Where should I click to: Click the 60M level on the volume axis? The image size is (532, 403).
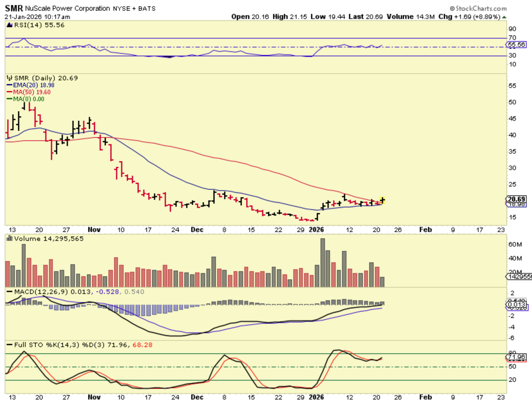click(515, 245)
